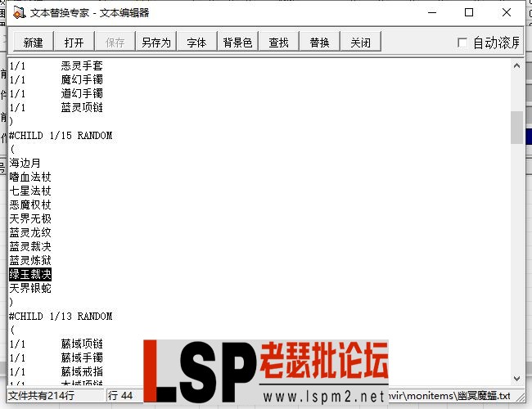Click the line #CHILD 1/13 RANDOM
The height and width of the screenshot is (409, 532).
(61, 316)
